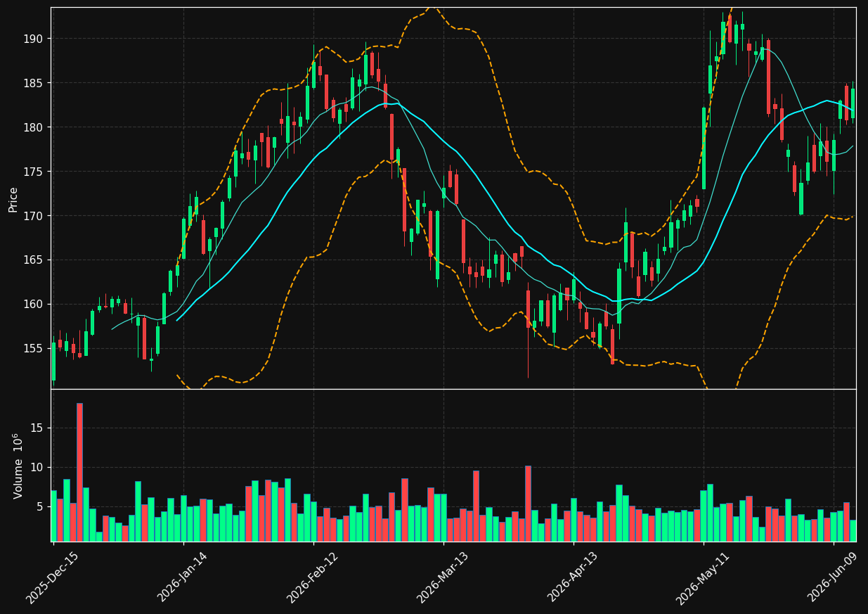The height and width of the screenshot is (614, 868).
Task: Click the 2026-Feb-12 date label
Action: (313, 577)
